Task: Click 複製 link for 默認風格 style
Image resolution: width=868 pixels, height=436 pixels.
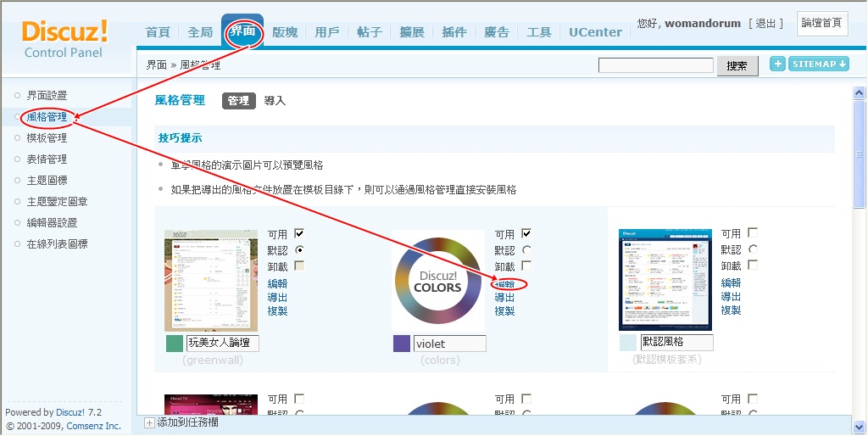Action: point(731,310)
